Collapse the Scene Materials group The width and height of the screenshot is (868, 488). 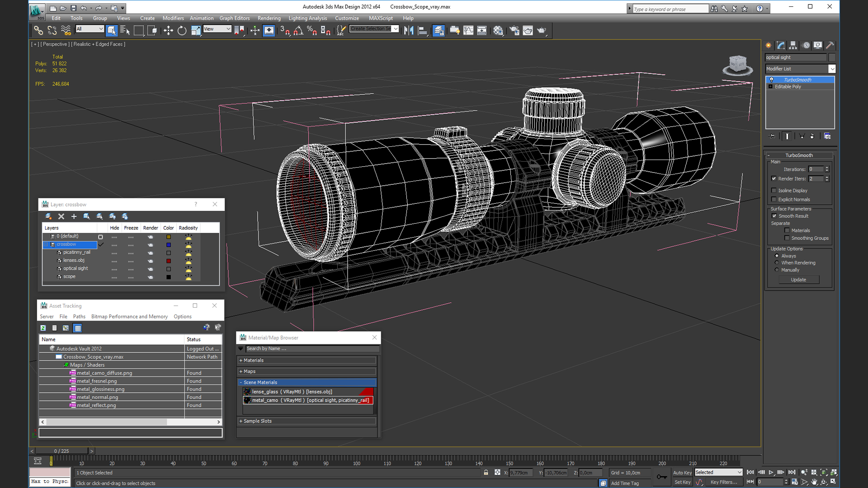coord(241,382)
